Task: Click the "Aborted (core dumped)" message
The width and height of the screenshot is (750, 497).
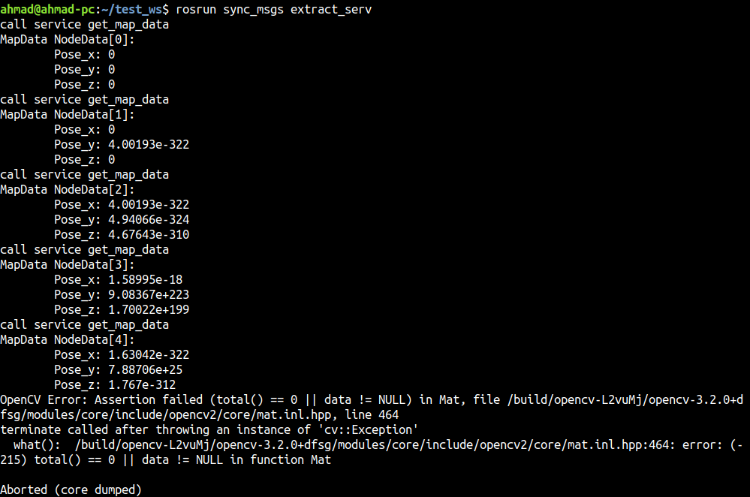Action: point(70,489)
